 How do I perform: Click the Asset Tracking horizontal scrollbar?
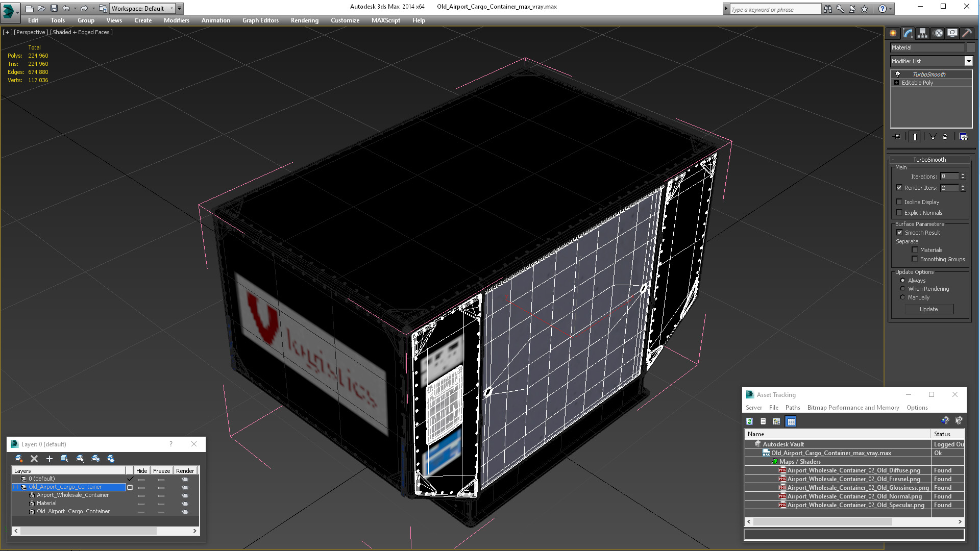point(854,522)
